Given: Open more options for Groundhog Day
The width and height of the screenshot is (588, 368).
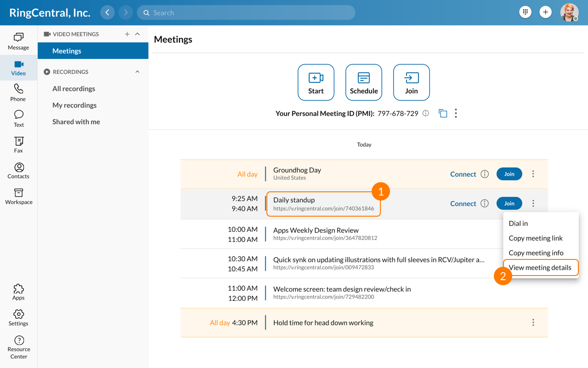Looking at the screenshot, I should (x=533, y=174).
